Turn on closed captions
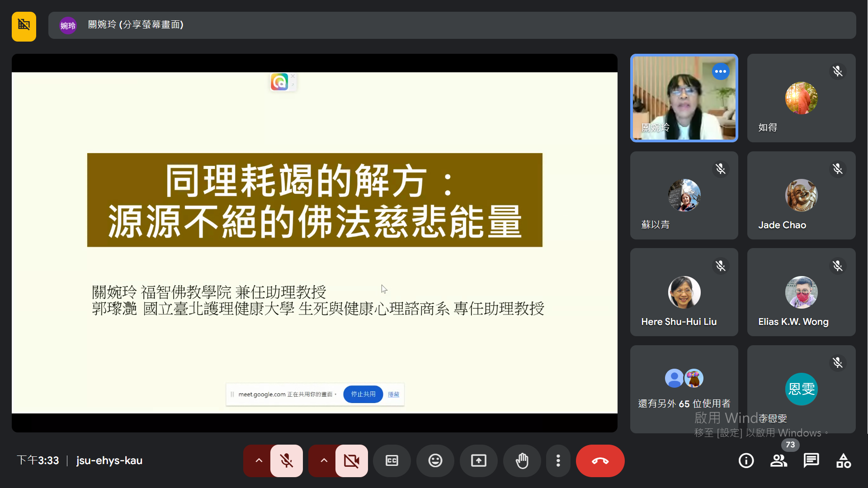Screen dimensions: 868x488 point(392,460)
